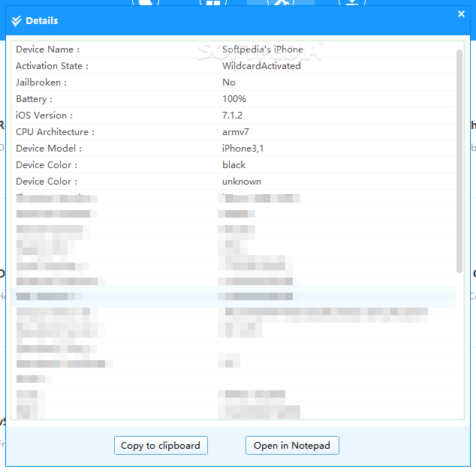Viewport: 476px width, 472px height.
Task: Open device details in Notepad
Action: 292,445
